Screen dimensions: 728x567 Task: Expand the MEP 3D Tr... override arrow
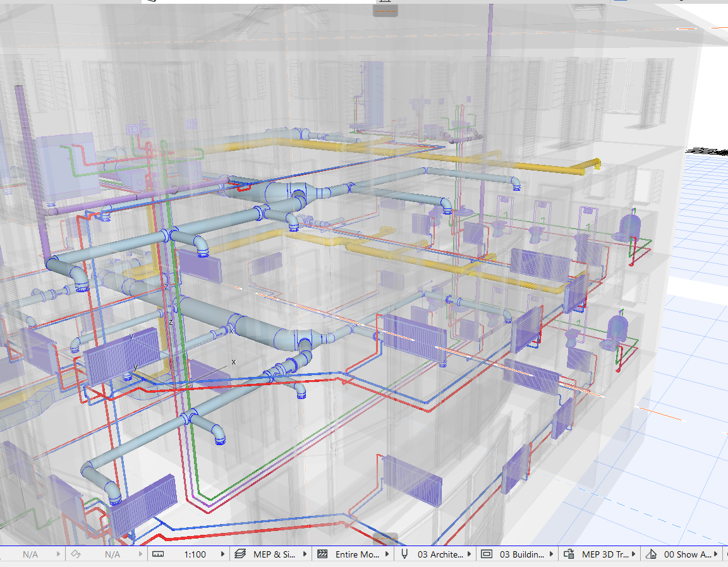point(633,554)
